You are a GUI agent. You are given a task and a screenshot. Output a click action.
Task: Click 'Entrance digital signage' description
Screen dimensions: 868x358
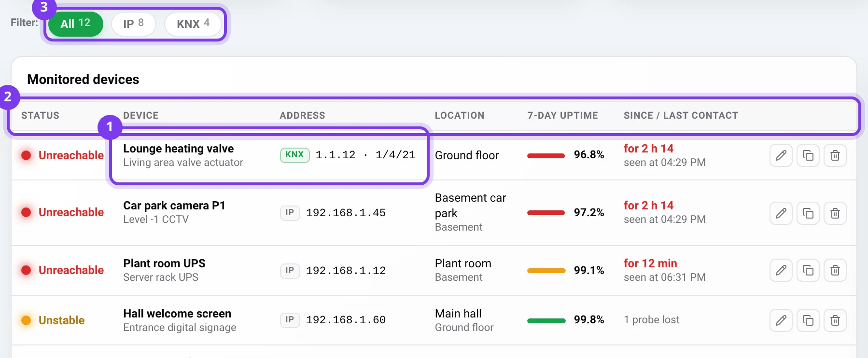tap(180, 328)
